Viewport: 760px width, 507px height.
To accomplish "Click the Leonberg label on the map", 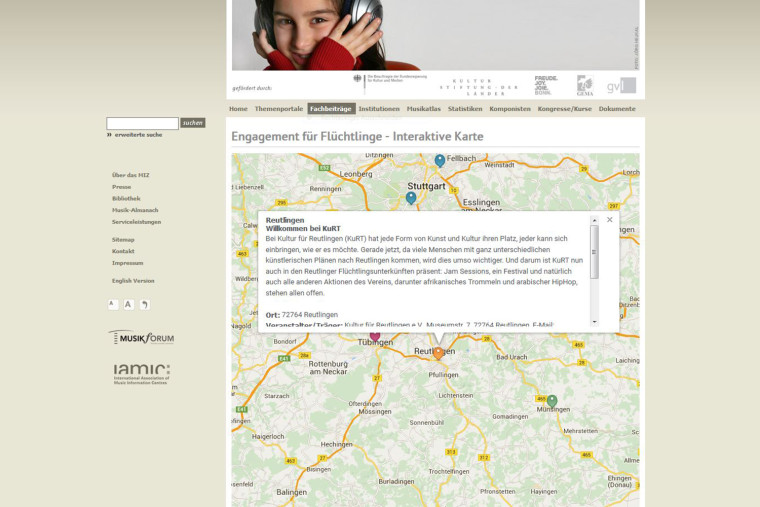I will pyautogui.click(x=356, y=174).
